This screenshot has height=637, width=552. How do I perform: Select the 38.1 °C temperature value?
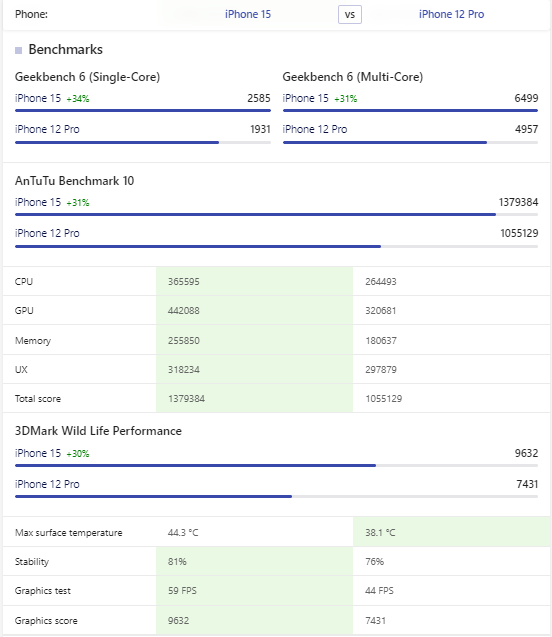(x=380, y=533)
